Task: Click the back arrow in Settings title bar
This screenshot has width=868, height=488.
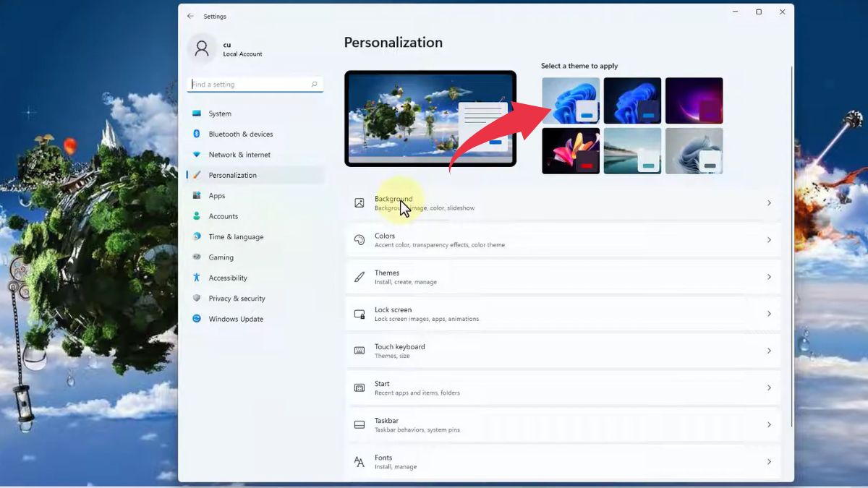Action: click(x=190, y=16)
